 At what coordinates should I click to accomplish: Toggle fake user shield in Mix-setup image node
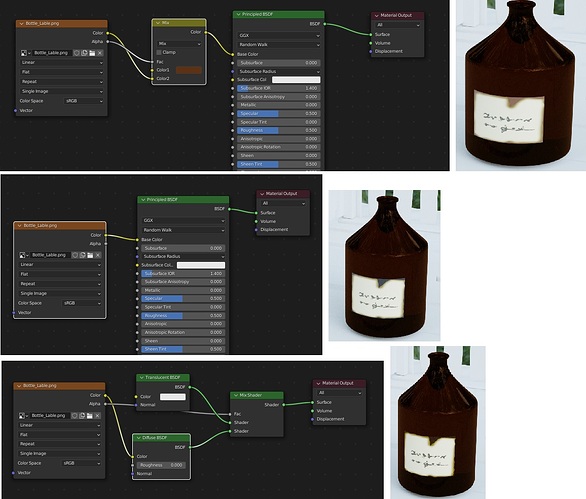76,53
